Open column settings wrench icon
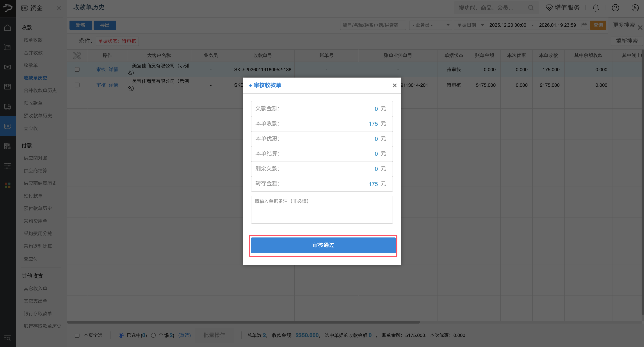The image size is (644, 347). [x=77, y=55]
